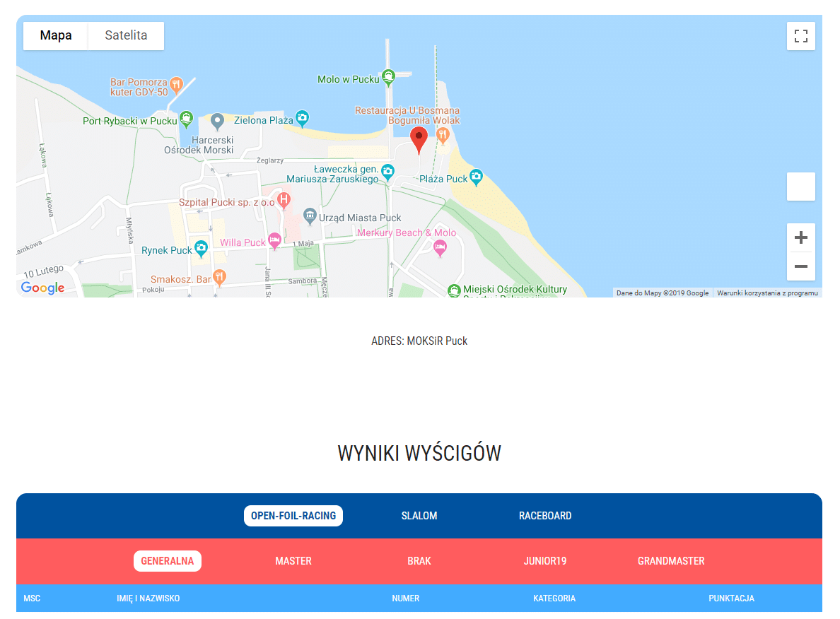Open the GRANDMASTER category tab

(671, 561)
